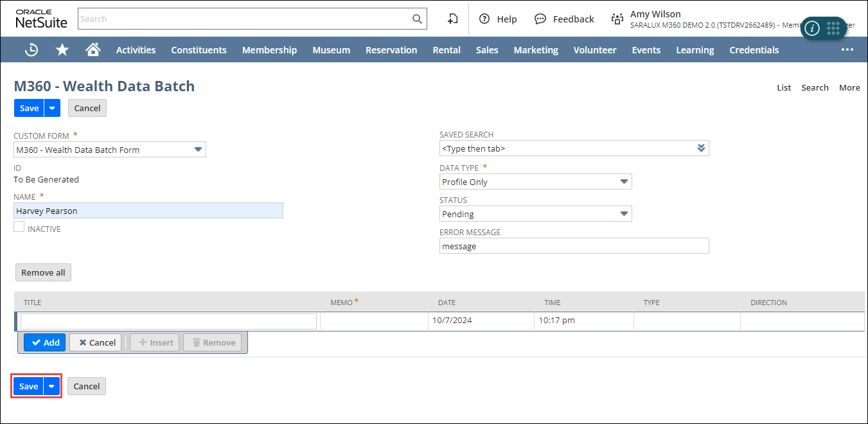This screenshot has width=868, height=424.
Task: Open the Shortcuts star icon
Action: 62,49
